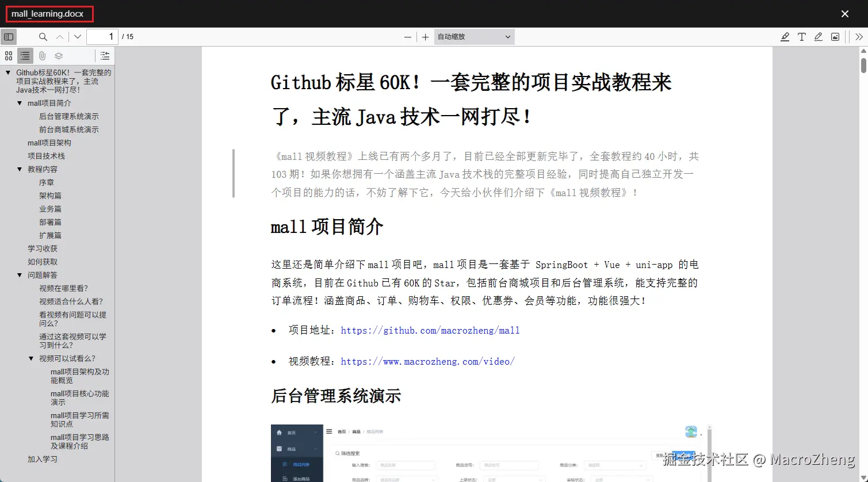Show page thumbnails view in sidebar
Image resolution: width=868 pixels, height=482 pixels.
coord(9,56)
